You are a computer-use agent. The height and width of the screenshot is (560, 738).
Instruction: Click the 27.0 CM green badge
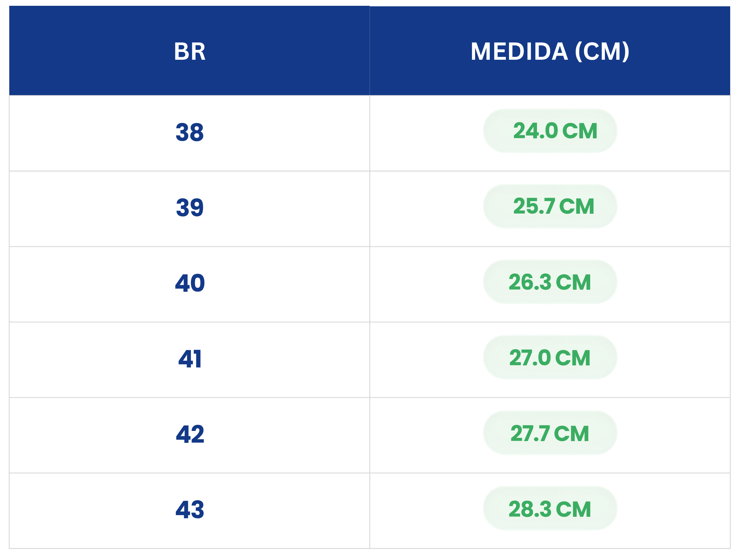coord(550,357)
